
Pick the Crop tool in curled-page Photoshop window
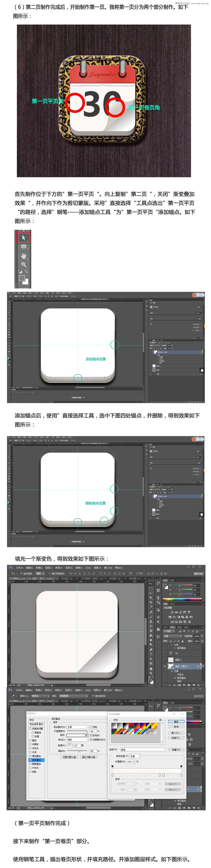[x=151, y=602]
